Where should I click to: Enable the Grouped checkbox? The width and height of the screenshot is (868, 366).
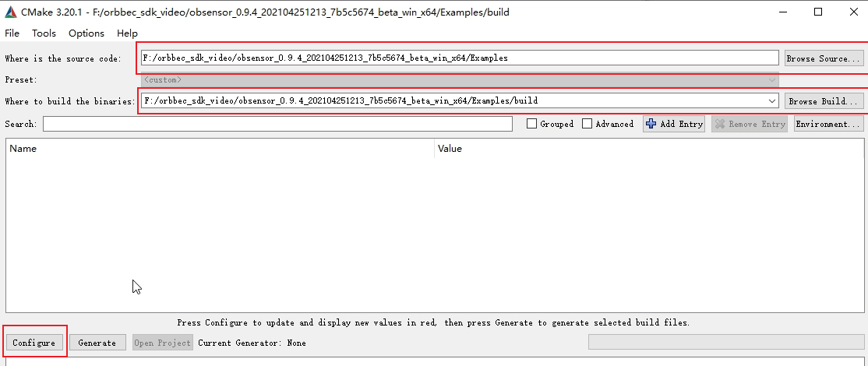[x=531, y=124]
